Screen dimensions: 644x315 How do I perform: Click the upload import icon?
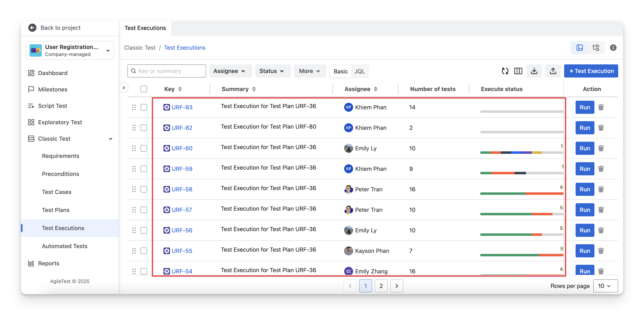point(553,71)
